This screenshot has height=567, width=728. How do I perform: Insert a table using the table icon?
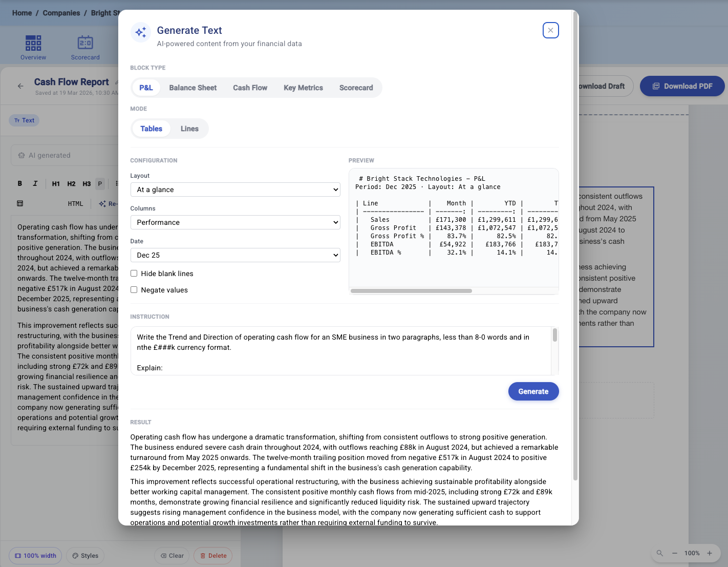[20, 203]
